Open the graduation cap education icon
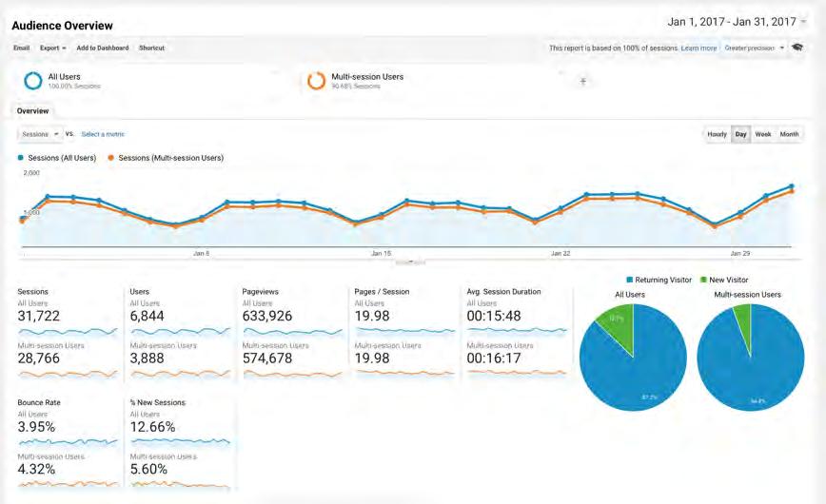The width and height of the screenshot is (826, 504). click(797, 48)
